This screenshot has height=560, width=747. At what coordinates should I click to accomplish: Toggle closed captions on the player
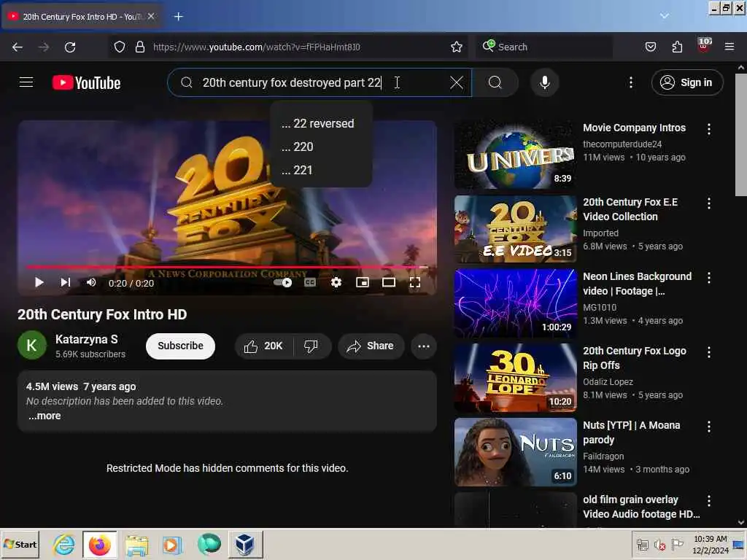309,282
